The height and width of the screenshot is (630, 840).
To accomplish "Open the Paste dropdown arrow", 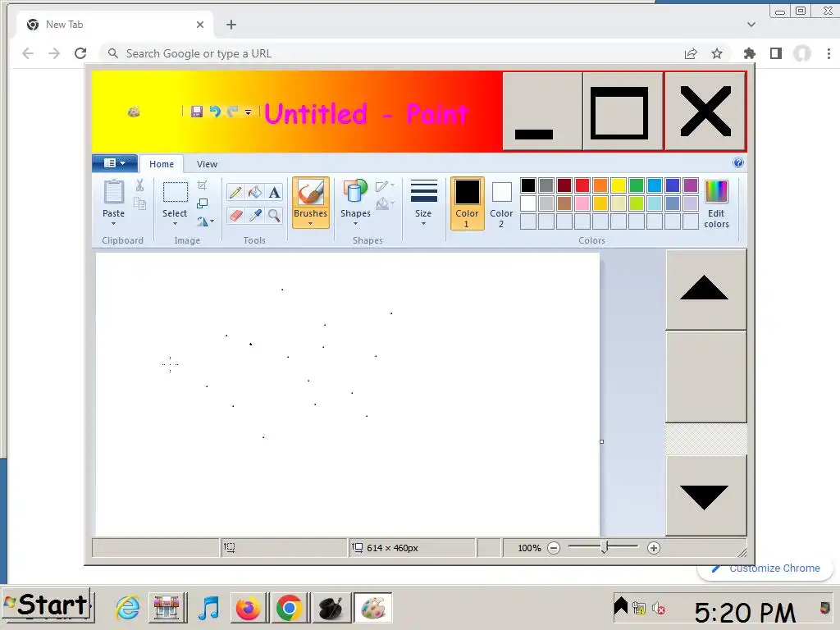I will [113, 223].
